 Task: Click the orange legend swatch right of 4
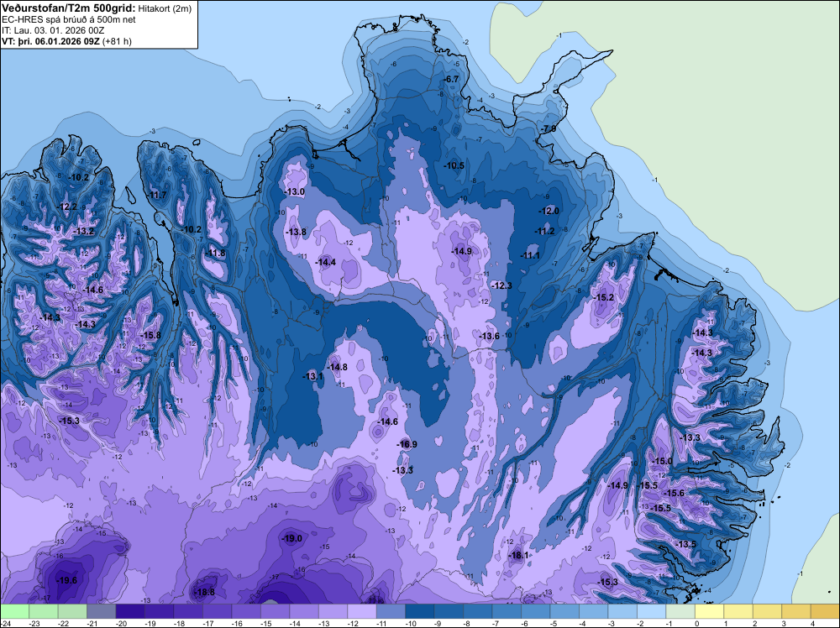point(825,612)
